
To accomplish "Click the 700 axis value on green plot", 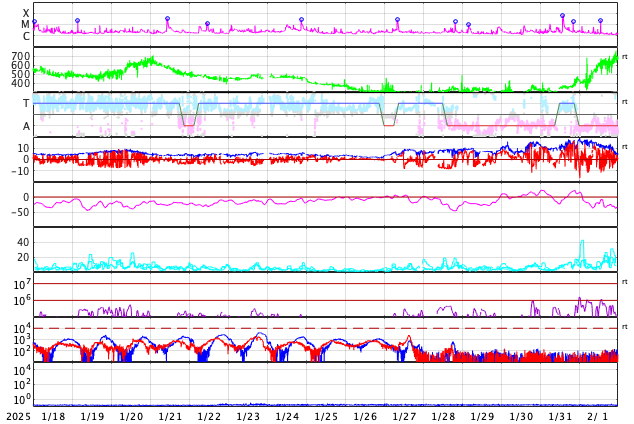I will pyautogui.click(x=20, y=57).
